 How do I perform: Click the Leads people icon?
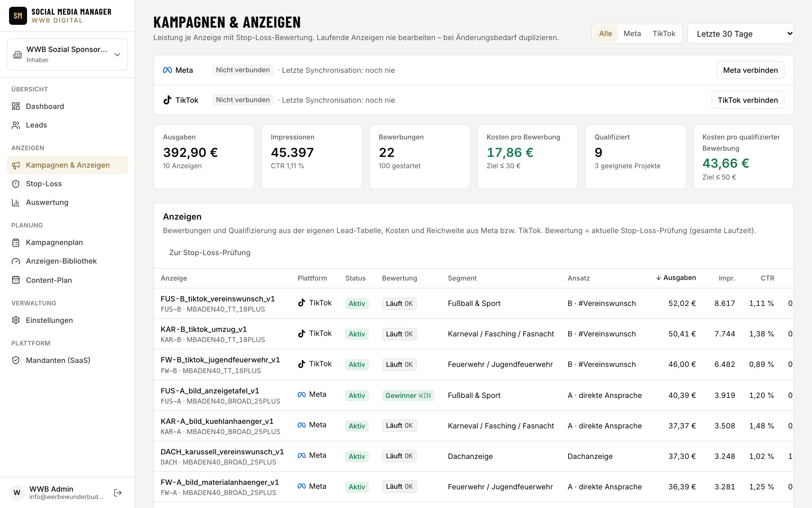point(16,125)
